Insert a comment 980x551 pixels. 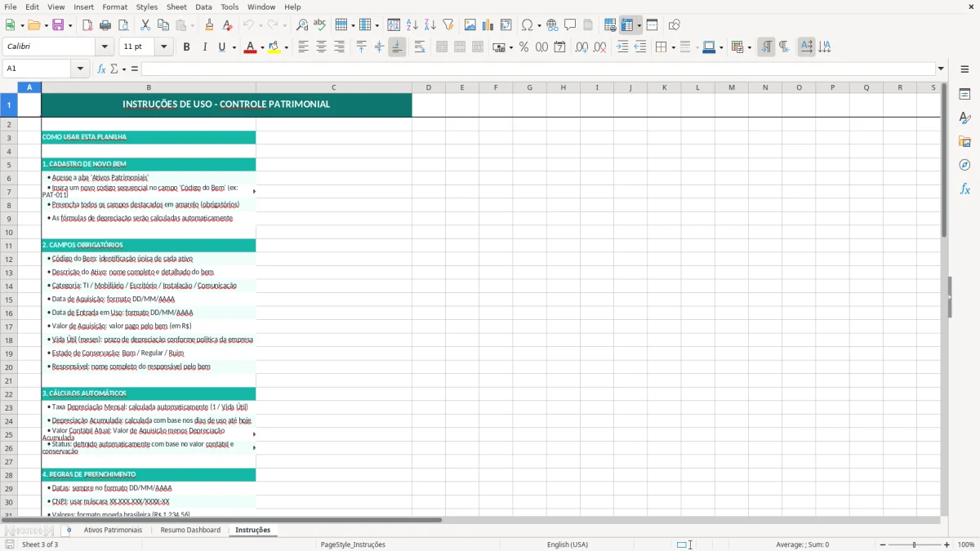point(570,25)
